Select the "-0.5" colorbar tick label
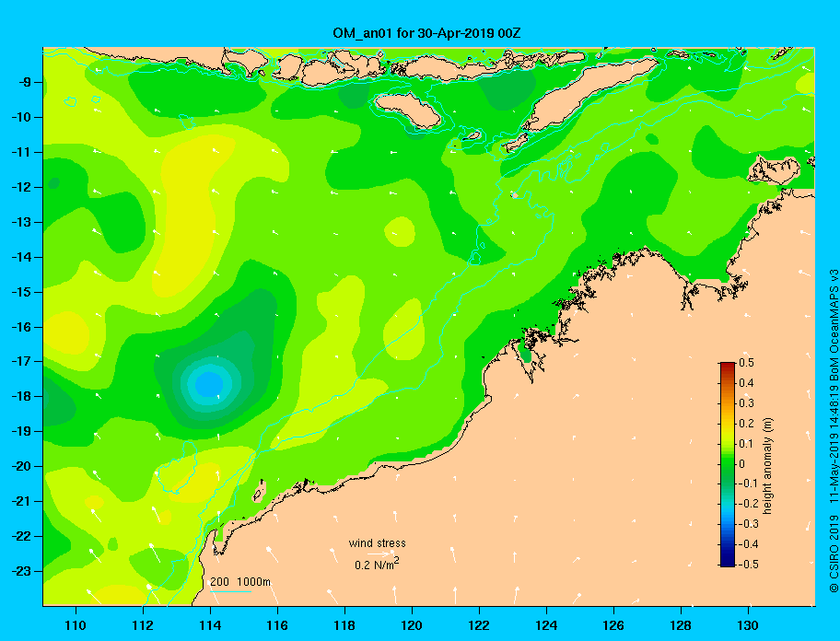This screenshot has height=641, width=840. (749, 564)
